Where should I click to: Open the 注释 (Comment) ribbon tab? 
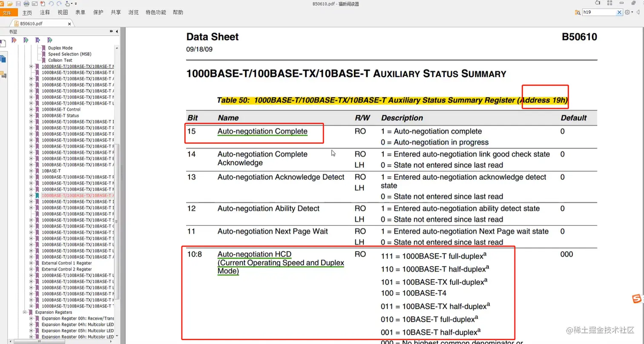click(x=45, y=12)
